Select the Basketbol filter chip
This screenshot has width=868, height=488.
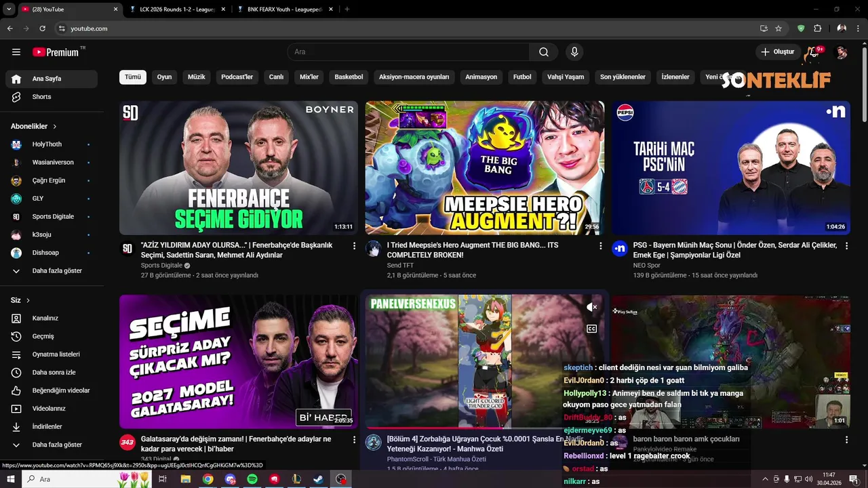[349, 77]
